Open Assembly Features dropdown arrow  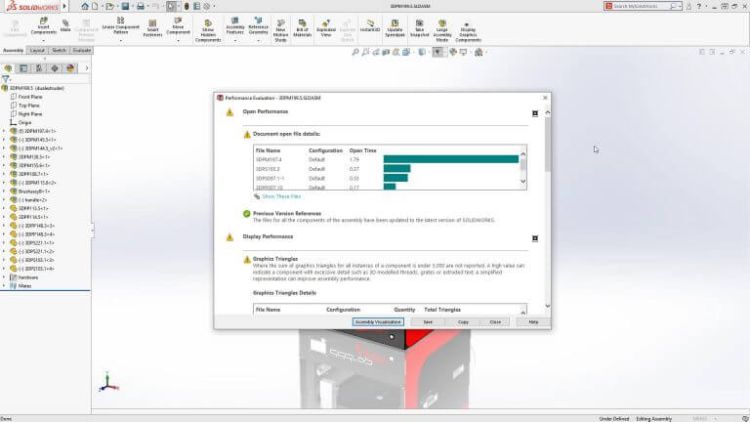[x=235, y=41]
